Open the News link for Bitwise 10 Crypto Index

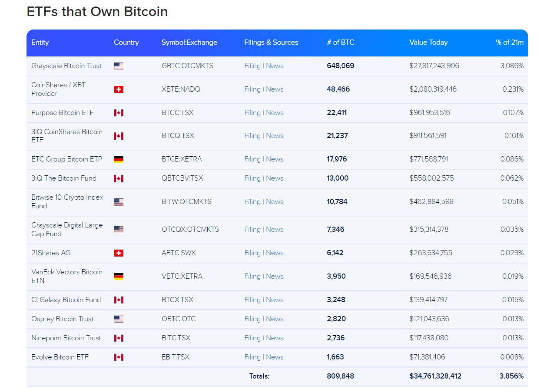click(x=275, y=202)
